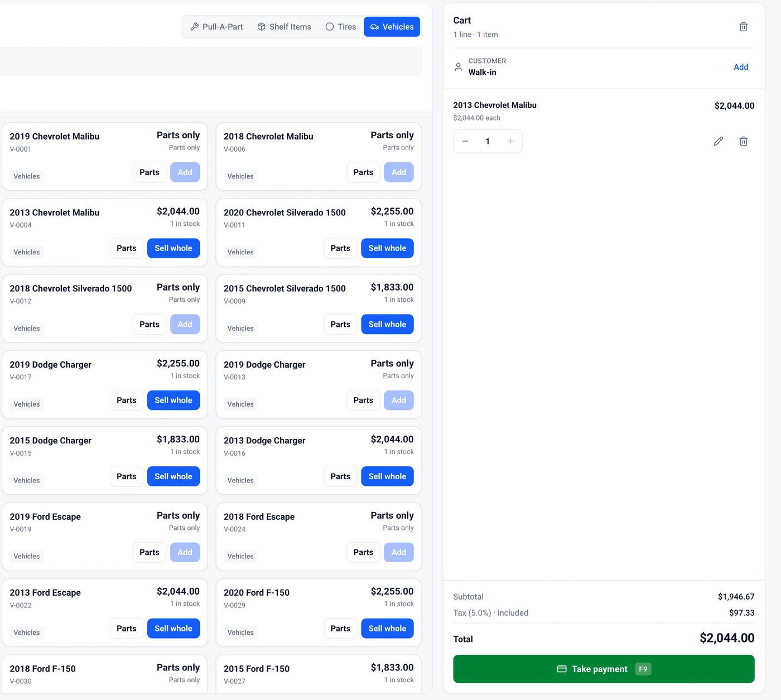Click the Walk-in customer name
Screen dimensions: 781x700
[x=482, y=73]
